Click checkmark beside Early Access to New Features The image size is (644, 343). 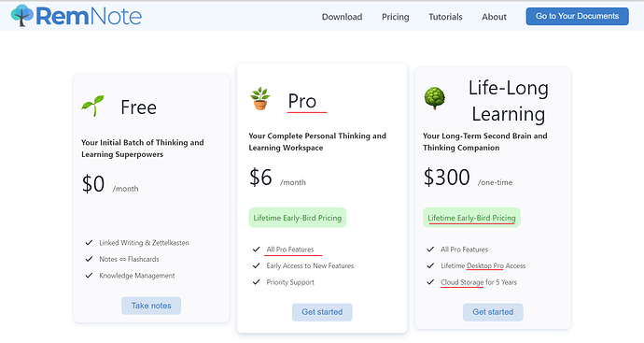(257, 265)
